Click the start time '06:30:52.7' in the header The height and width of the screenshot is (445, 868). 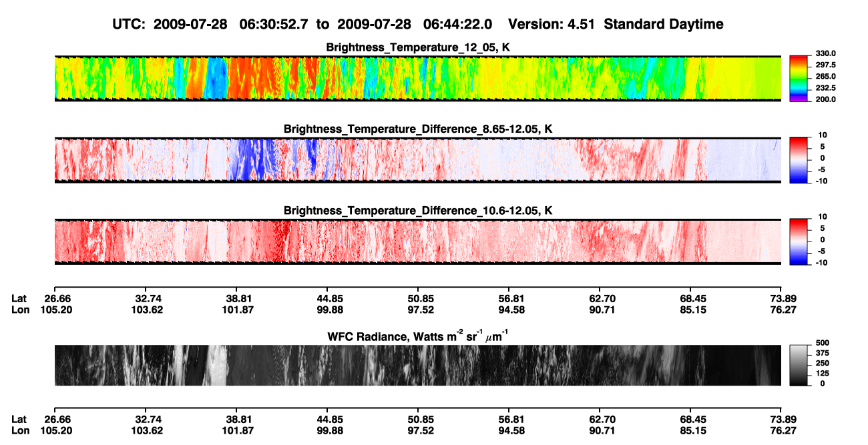click(276, 24)
